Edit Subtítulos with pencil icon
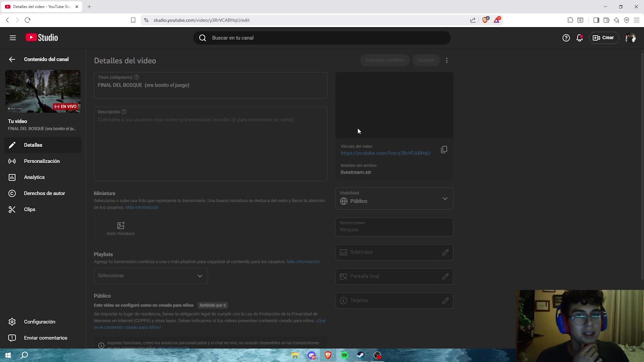This screenshot has width=644, height=362. click(x=445, y=252)
